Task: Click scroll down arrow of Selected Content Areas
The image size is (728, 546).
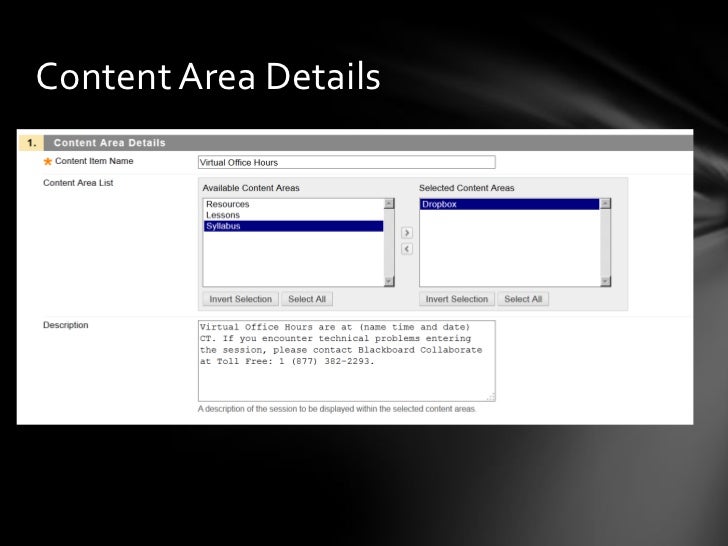Action: pyautogui.click(x=605, y=281)
